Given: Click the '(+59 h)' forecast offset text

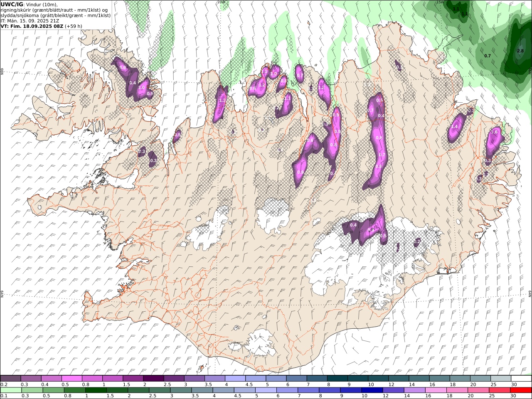Looking at the screenshot, I should [x=74, y=26].
